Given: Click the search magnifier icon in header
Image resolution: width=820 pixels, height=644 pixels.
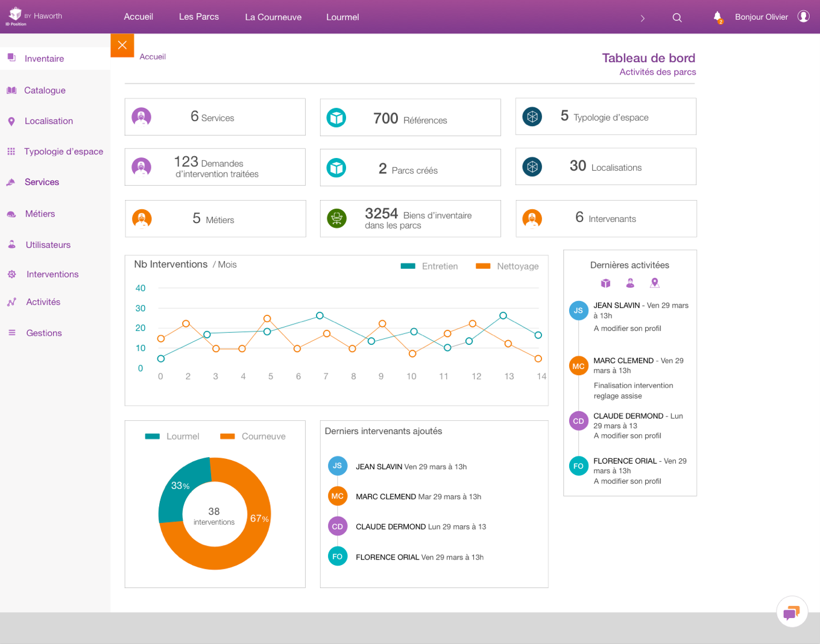Looking at the screenshot, I should (x=677, y=17).
